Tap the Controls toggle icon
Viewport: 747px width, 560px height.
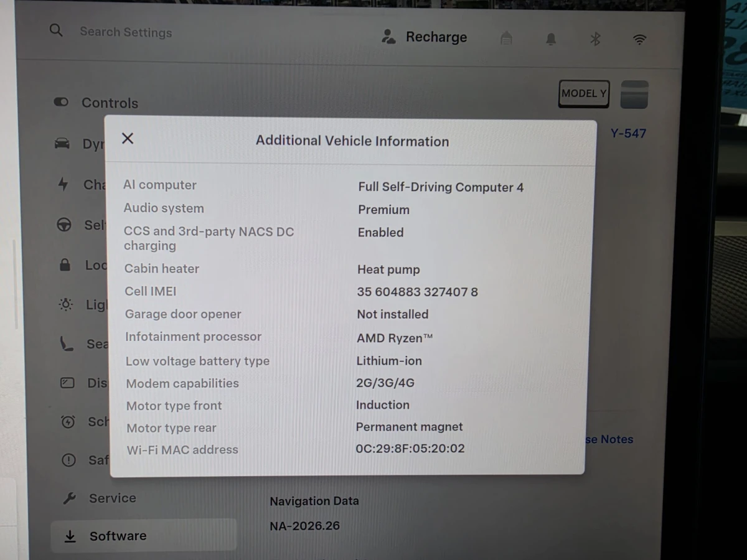(x=61, y=101)
